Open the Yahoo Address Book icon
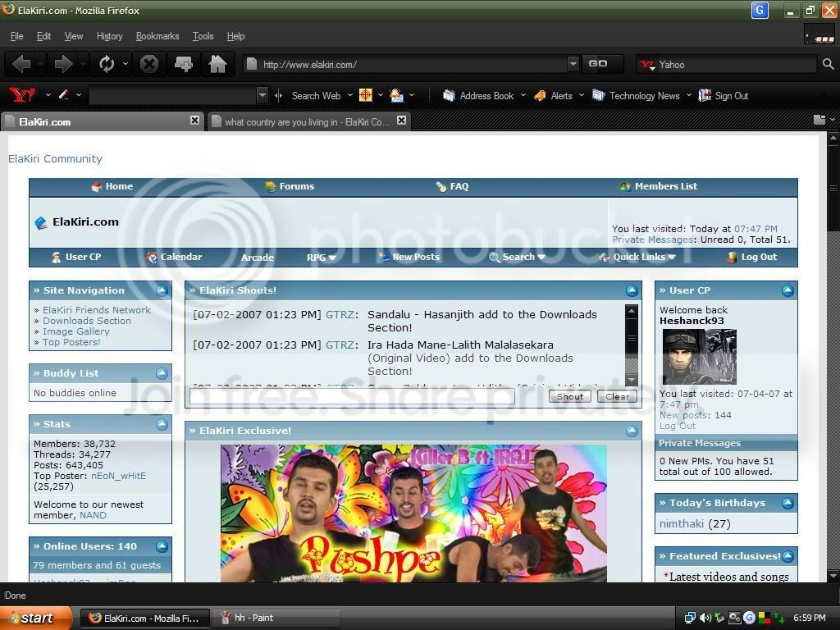The image size is (840, 630). (449, 95)
